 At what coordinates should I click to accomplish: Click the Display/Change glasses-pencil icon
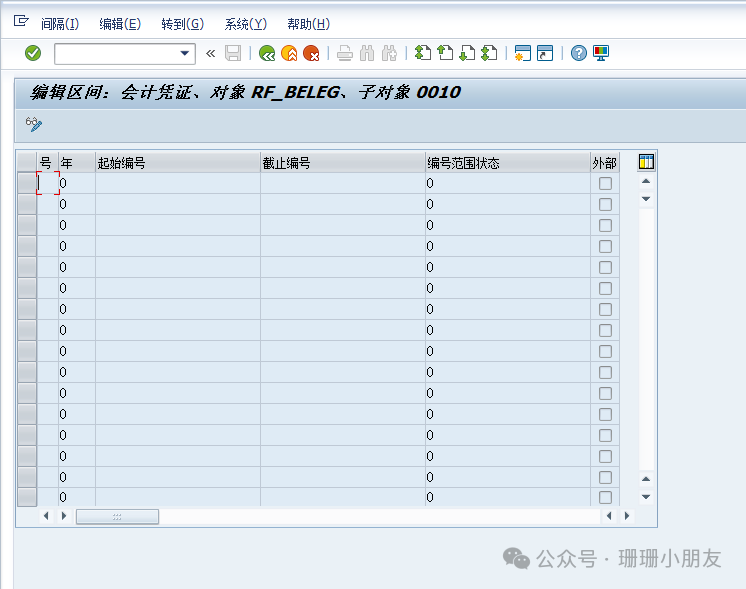click(x=34, y=124)
